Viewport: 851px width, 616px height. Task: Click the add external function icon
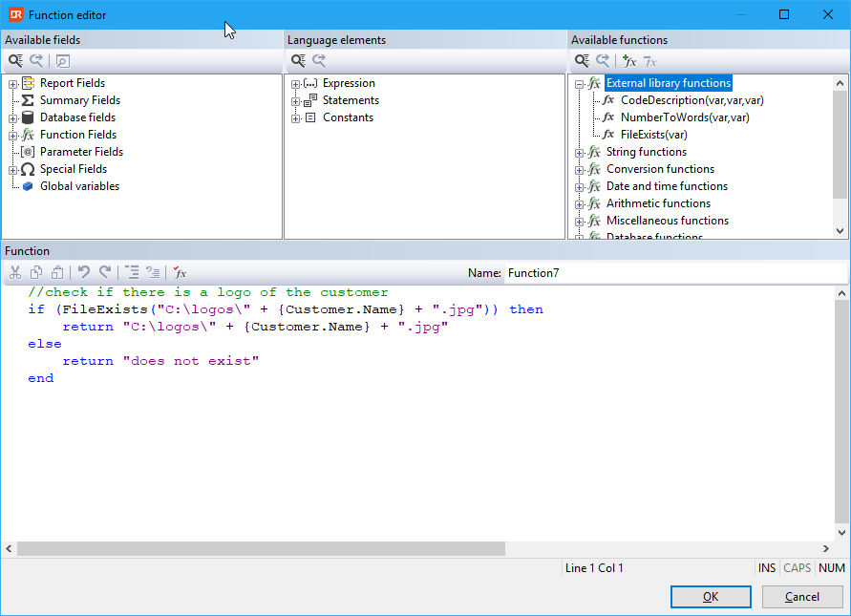629,61
